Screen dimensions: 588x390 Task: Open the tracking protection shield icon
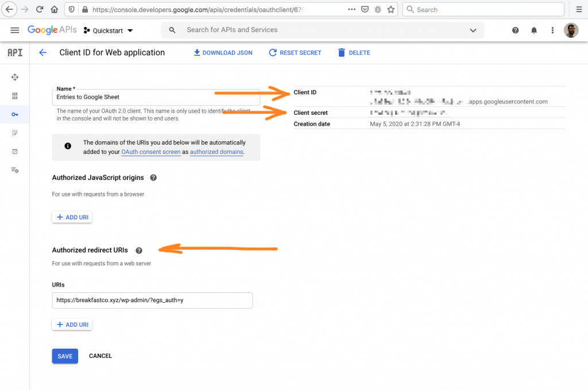72,9
